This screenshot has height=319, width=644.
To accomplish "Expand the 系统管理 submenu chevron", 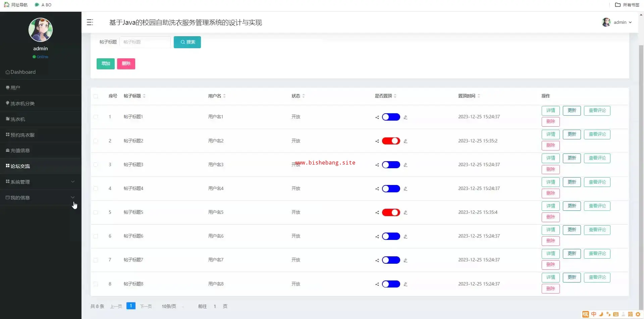I will pyautogui.click(x=73, y=182).
